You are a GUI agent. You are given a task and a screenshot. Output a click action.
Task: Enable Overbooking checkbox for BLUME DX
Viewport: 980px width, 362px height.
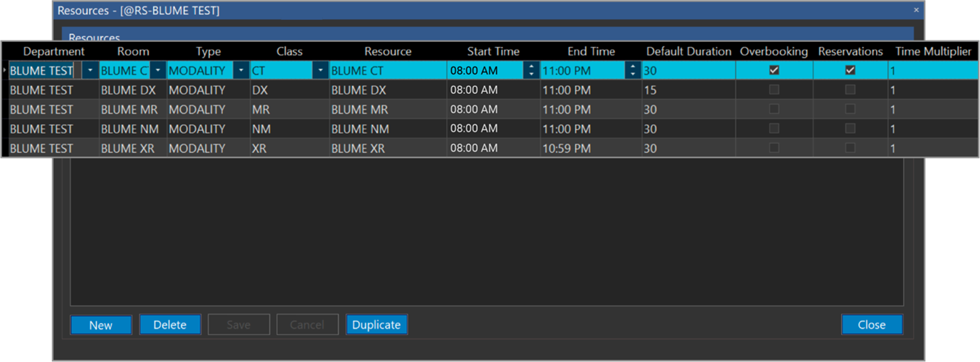[x=774, y=90]
